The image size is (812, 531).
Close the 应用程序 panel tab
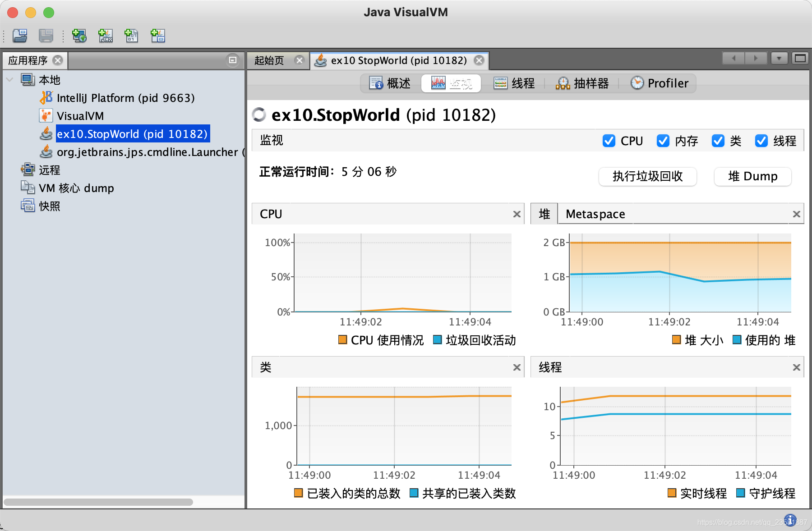coord(58,60)
